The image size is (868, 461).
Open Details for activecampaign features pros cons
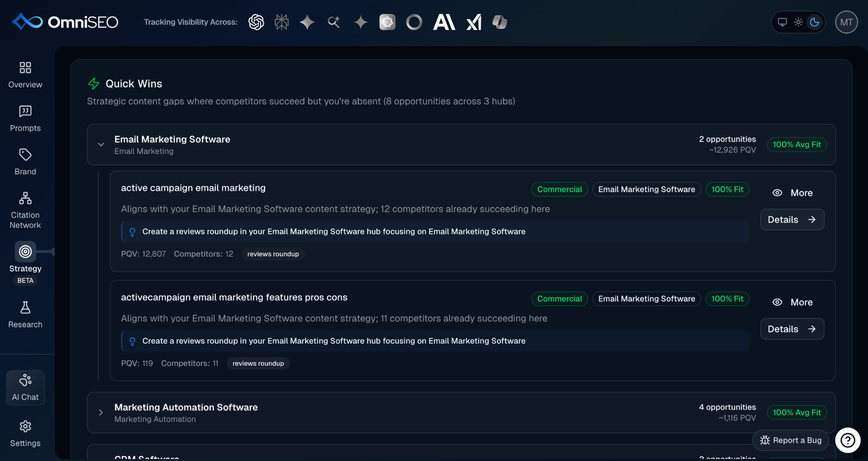tap(792, 329)
